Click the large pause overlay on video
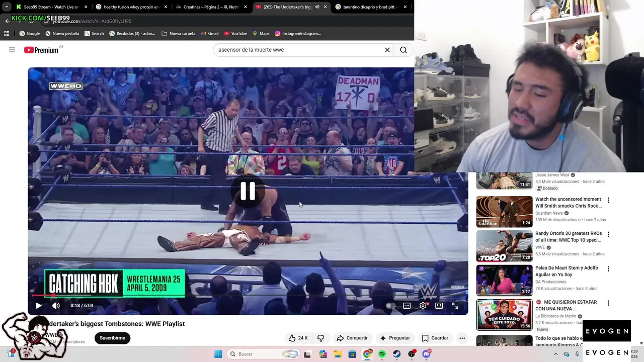This screenshot has width=644, height=362. click(x=248, y=191)
